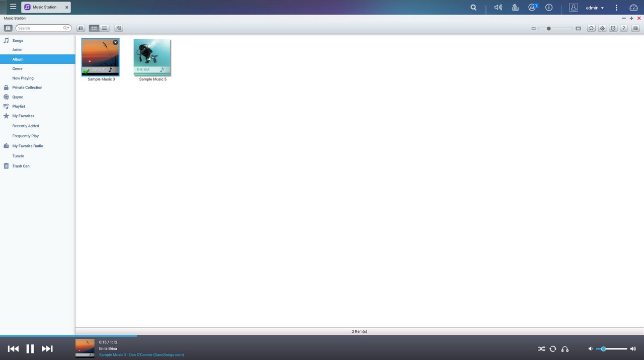Mute with the player low-volume speaker icon
This screenshot has width=644, height=360.
(x=591, y=349)
